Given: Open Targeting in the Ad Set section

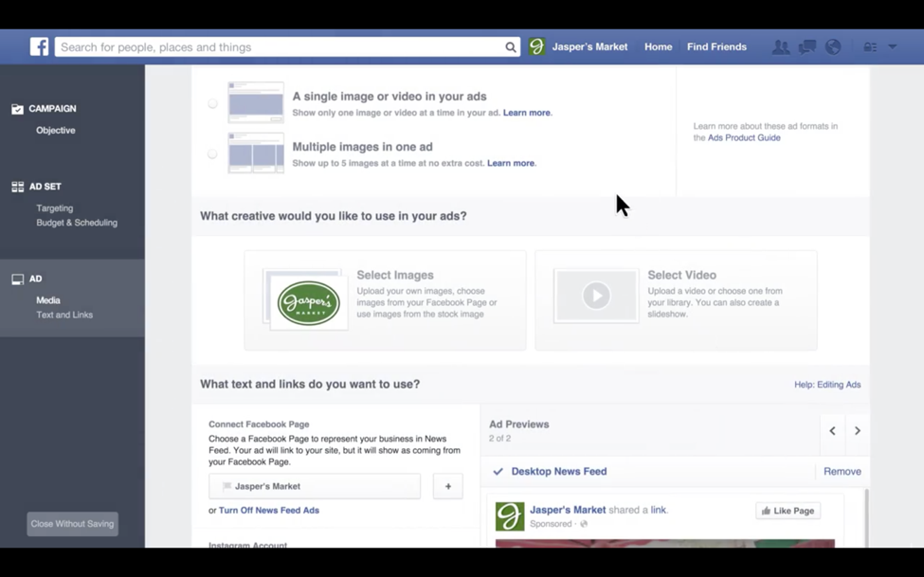Looking at the screenshot, I should 54,208.
